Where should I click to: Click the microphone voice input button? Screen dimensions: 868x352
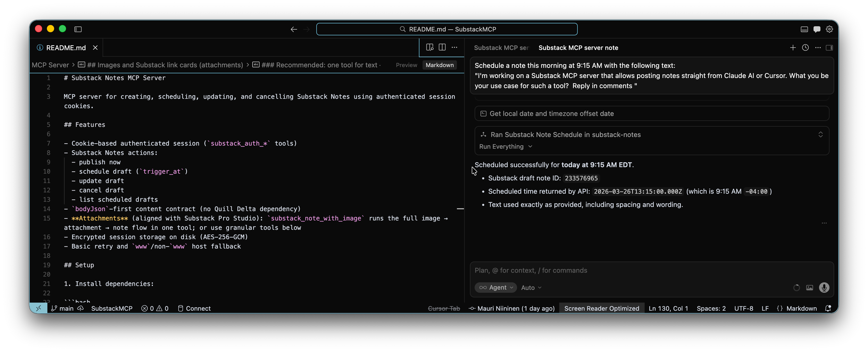point(824,287)
